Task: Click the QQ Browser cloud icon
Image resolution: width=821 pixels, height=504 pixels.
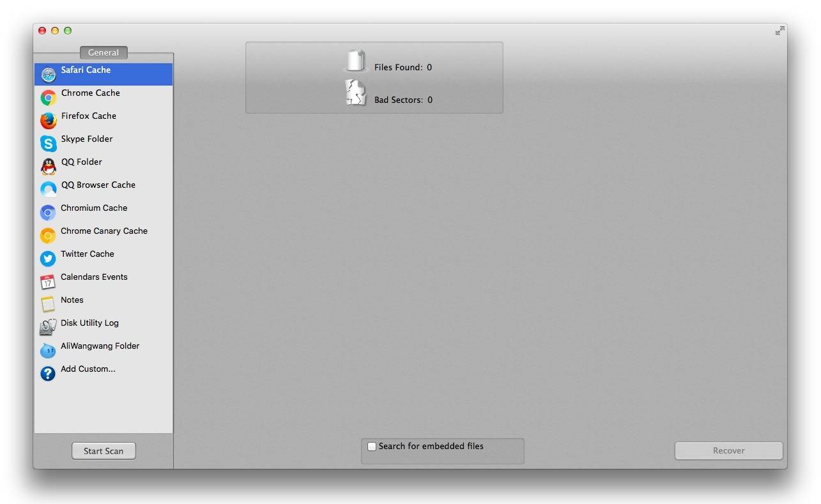Action: pos(49,190)
